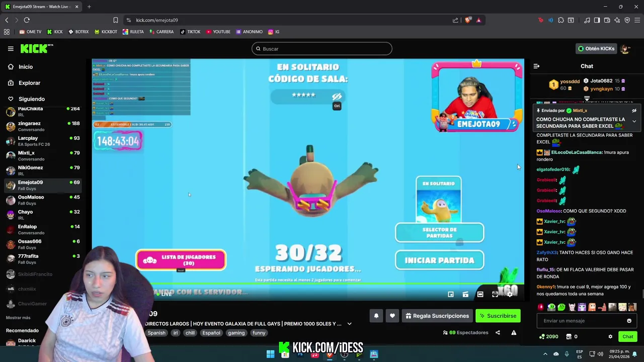Viewport: 644px width, 362px height.
Task: Open Siguiendo section in sidebar
Action: [x=31, y=99]
